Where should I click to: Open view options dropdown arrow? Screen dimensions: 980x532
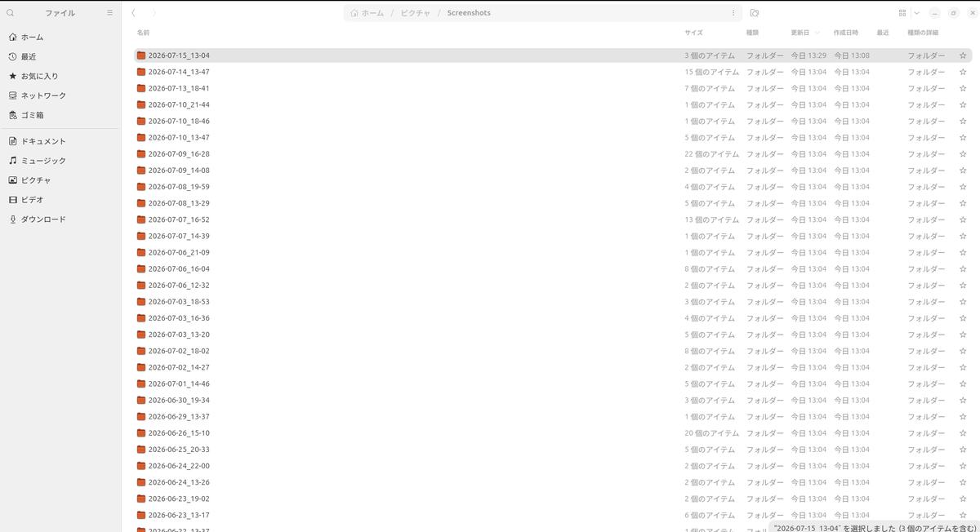pyautogui.click(x=916, y=13)
